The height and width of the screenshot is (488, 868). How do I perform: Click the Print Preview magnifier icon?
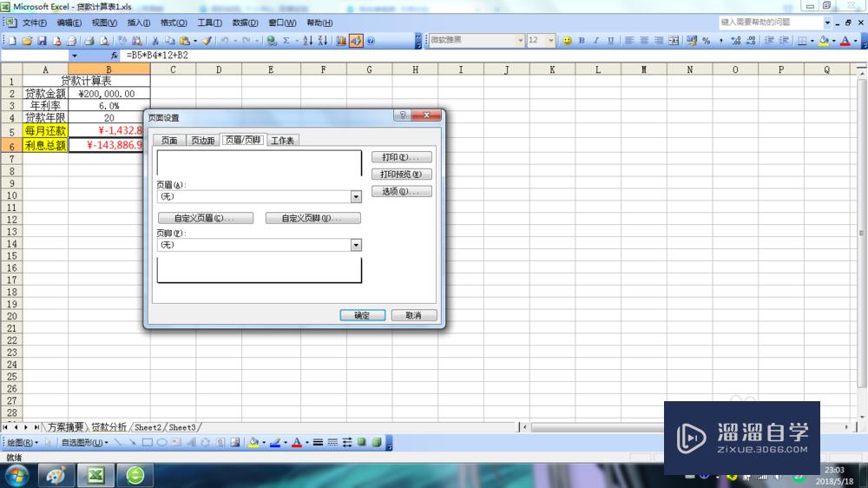[x=103, y=41]
